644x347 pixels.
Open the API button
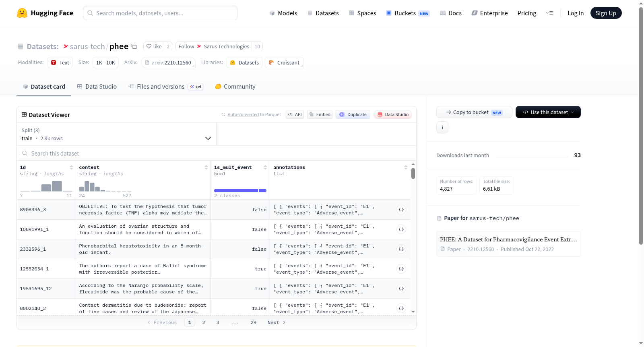(295, 114)
